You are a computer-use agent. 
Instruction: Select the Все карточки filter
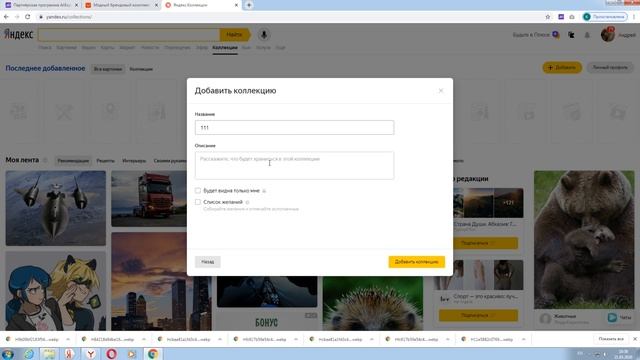tap(108, 69)
